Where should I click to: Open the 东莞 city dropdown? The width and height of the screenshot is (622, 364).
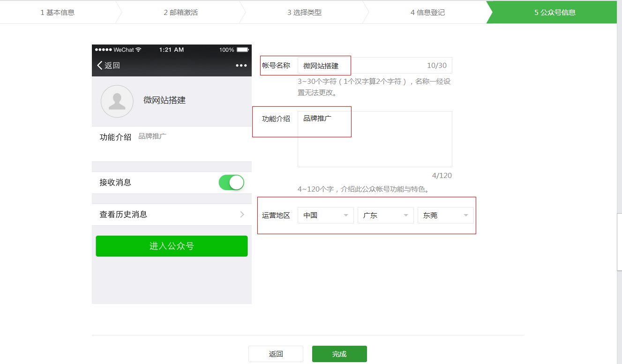tap(445, 215)
